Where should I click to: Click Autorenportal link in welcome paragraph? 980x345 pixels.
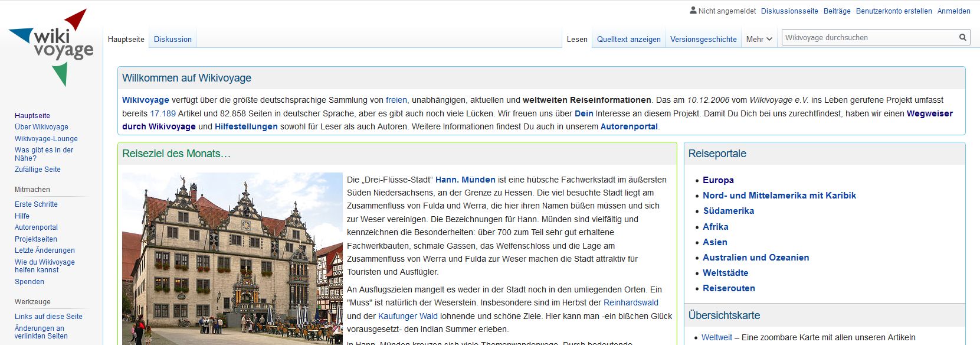[629, 126]
